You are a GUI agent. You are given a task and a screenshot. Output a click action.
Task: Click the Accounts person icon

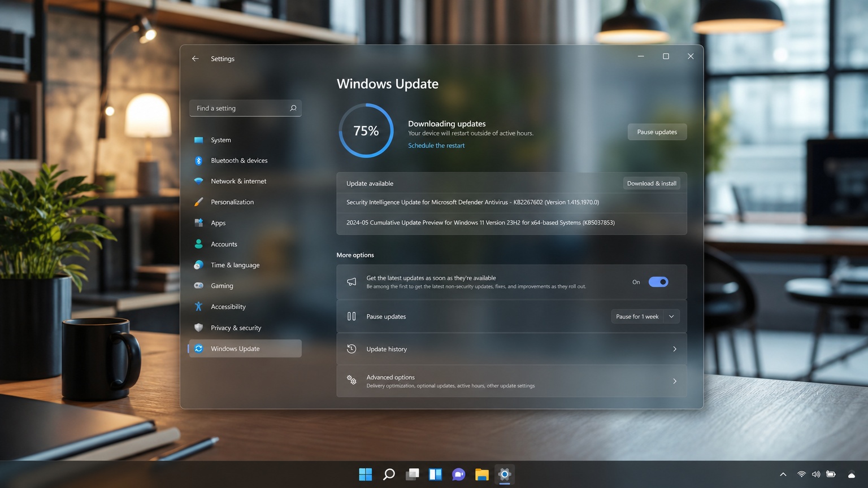pyautogui.click(x=198, y=244)
